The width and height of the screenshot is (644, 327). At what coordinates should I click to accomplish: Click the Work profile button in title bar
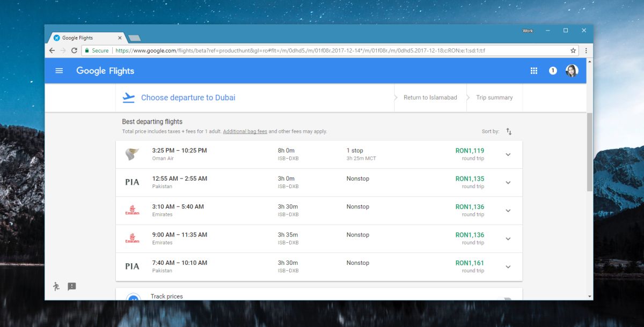tap(528, 31)
